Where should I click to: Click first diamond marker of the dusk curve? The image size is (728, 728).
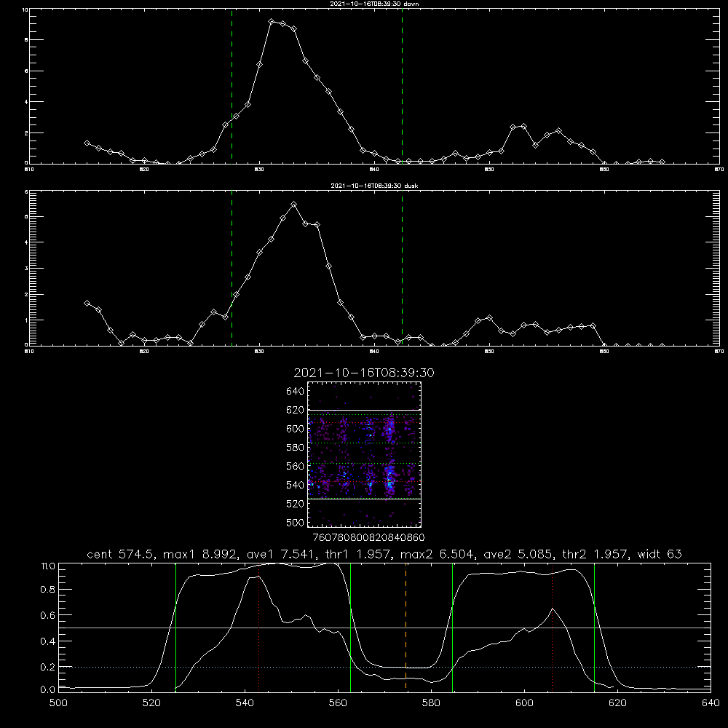(87, 303)
